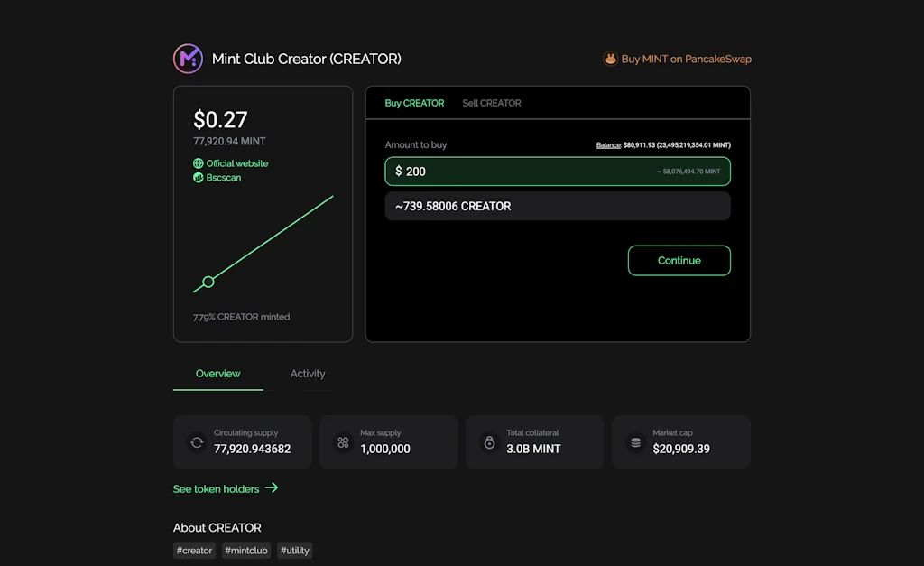Viewport: 924px width, 566px height.
Task: Click the Mint Club logo icon
Action: pos(188,59)
